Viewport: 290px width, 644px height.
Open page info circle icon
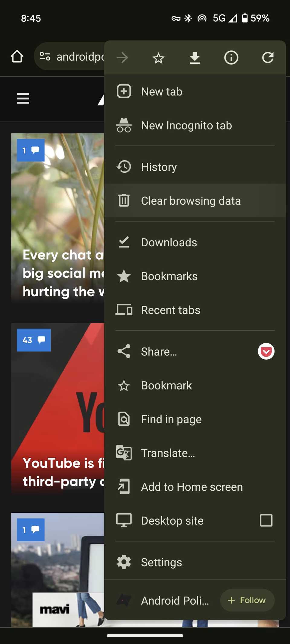231,58
